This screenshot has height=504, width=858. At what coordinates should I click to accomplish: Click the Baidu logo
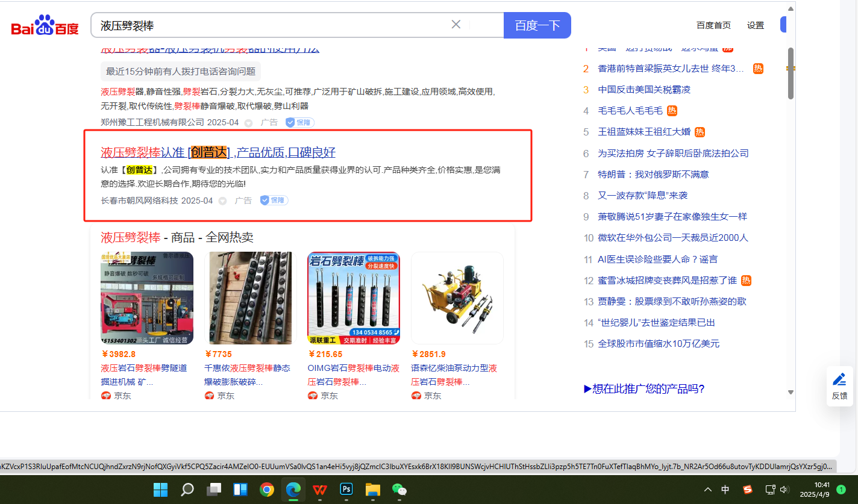[45, 26]
